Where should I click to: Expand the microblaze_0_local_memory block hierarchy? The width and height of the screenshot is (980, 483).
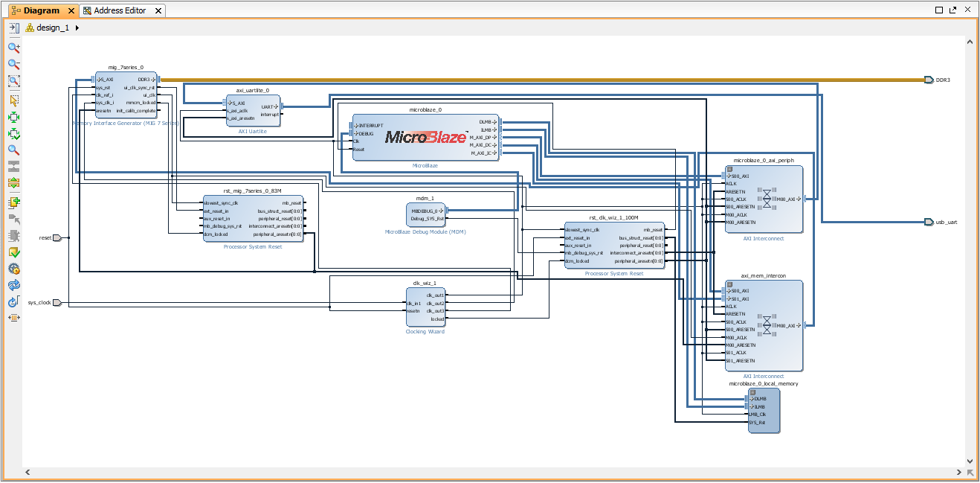click(752, 391)
